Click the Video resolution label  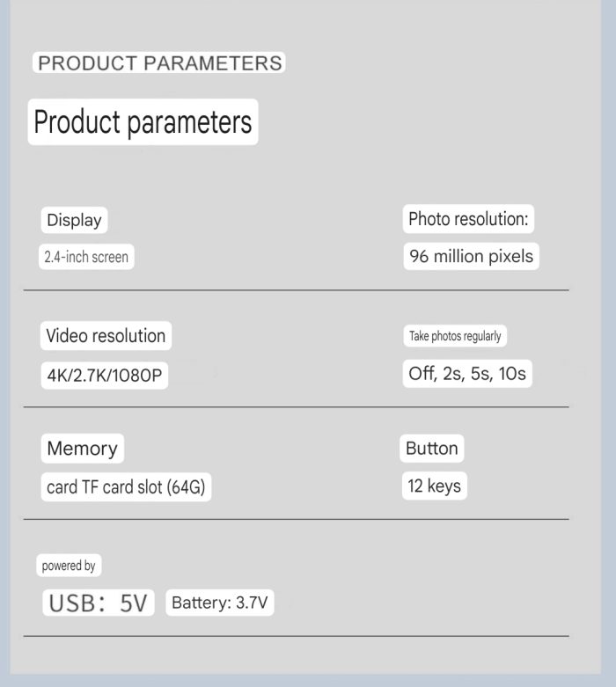click(106, 336)
